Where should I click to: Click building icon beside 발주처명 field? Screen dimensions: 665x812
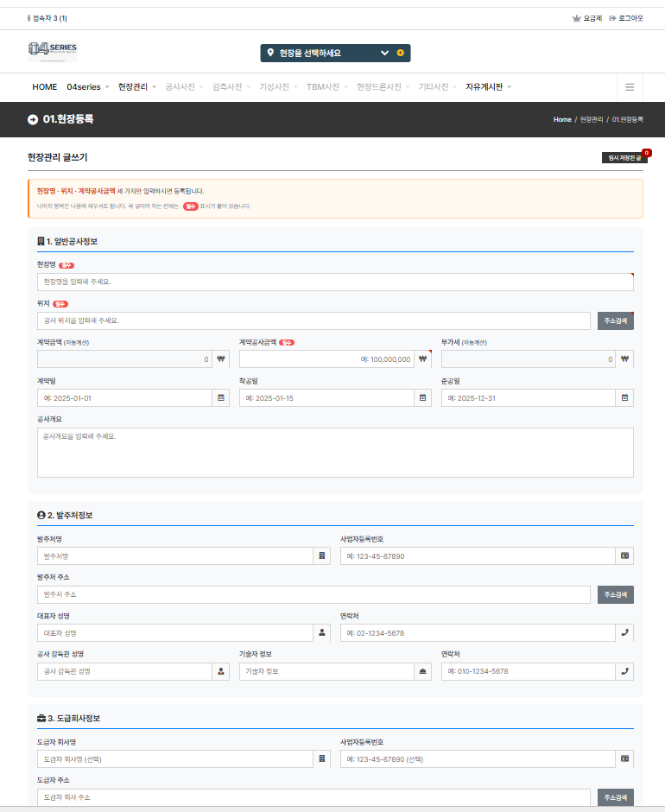(x=321, y=555)
